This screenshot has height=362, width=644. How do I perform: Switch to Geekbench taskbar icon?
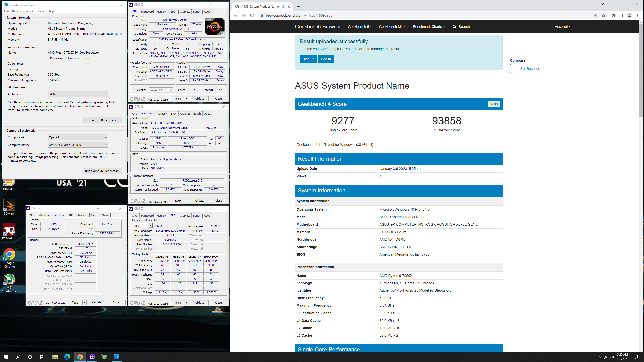click(x=116, y=357)
